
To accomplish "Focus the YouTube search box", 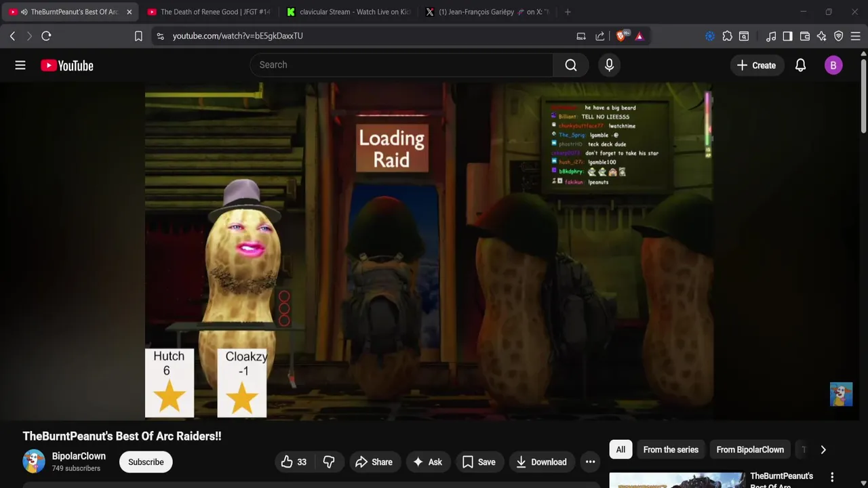I will click(x=401, y=65).
